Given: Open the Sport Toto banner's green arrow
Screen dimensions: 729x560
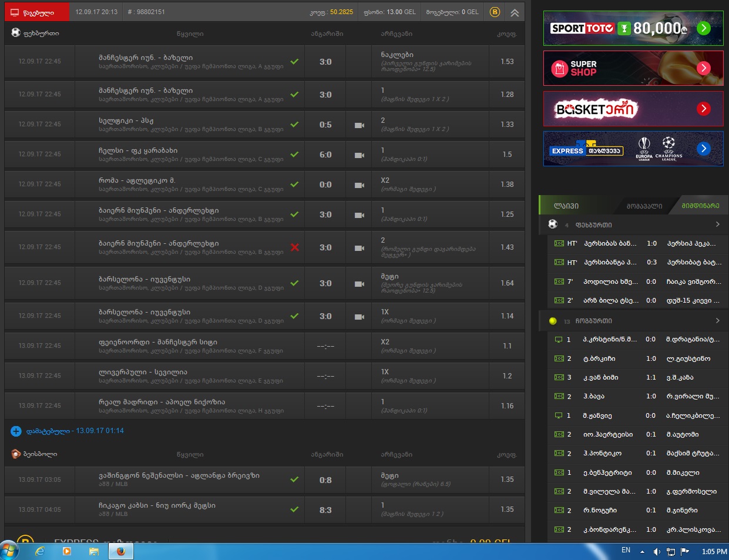Looking at the screenshot, I should pyautogui.click(x=704, y=28).
